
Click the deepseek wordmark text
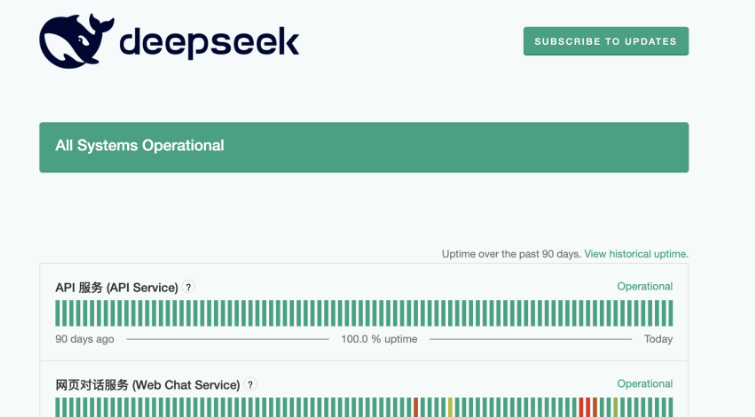208,42
